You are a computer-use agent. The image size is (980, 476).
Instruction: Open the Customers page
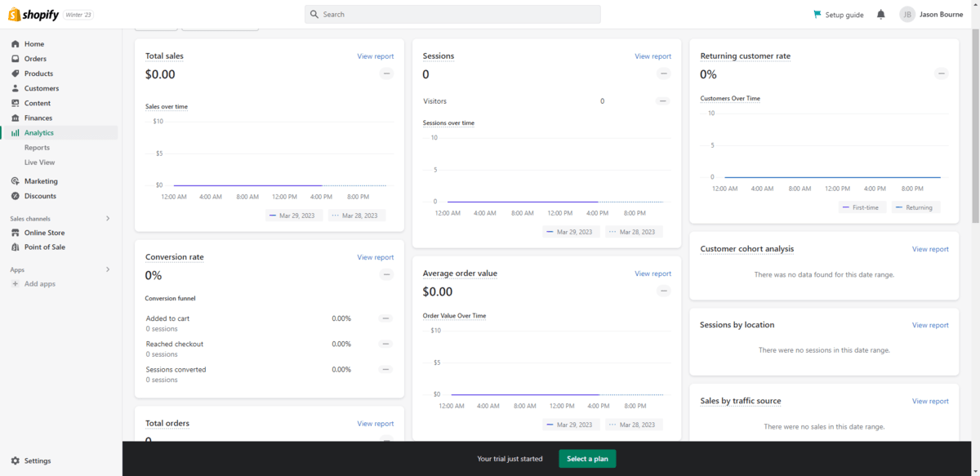pos(42,87)
